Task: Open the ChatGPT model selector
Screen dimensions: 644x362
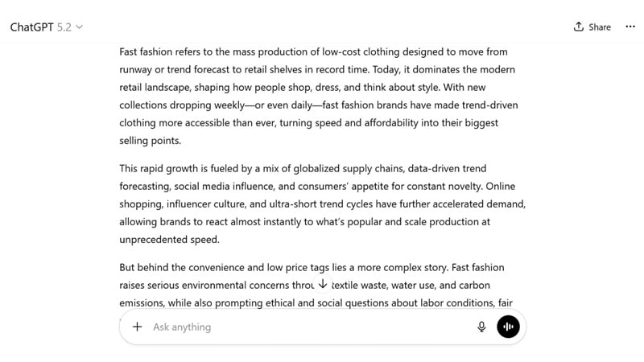Action: (46, 27)
